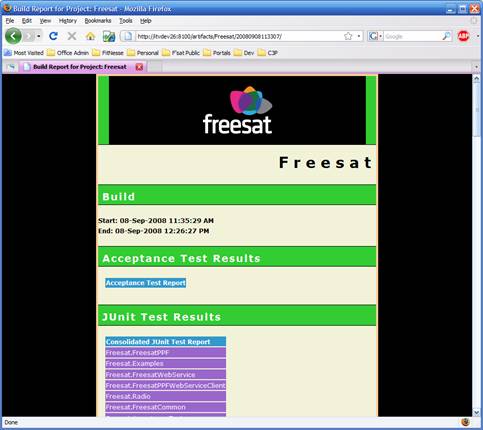Click the vertical scrollbar down arrow
The height and width of the screenshot is (430, 483).
click(x=477, y=412)
